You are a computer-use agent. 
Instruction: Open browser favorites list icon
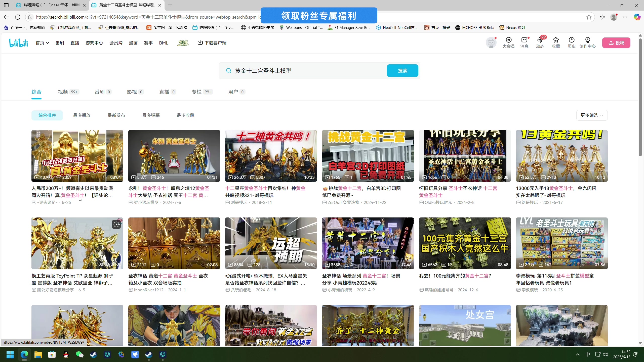tap(602, 17)
